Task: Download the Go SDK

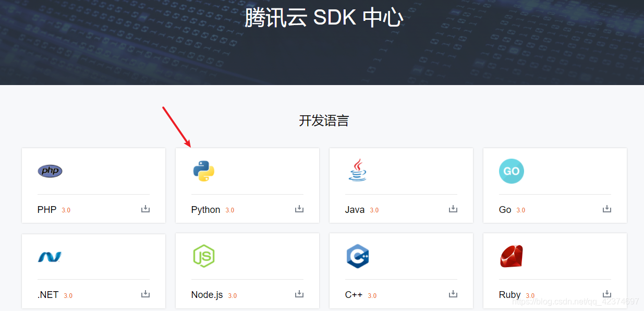Action: (607, 209)
